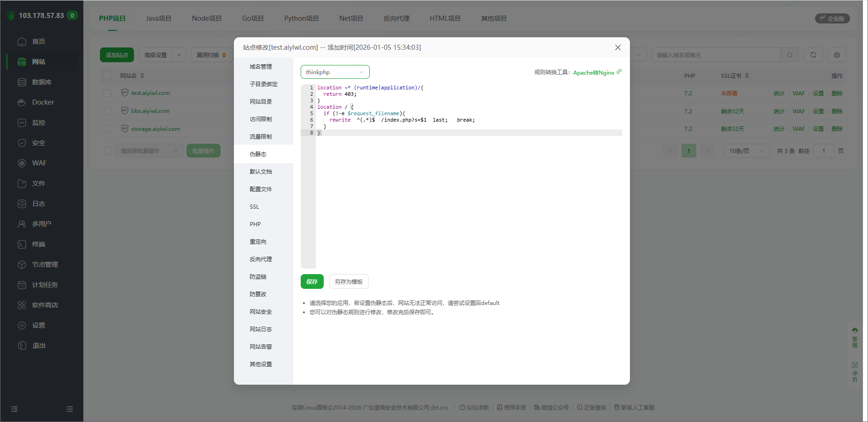Open the thinkphp rewrite template dropdown
The width and height of the screenshot is (868, 422).
click(335, 72)
